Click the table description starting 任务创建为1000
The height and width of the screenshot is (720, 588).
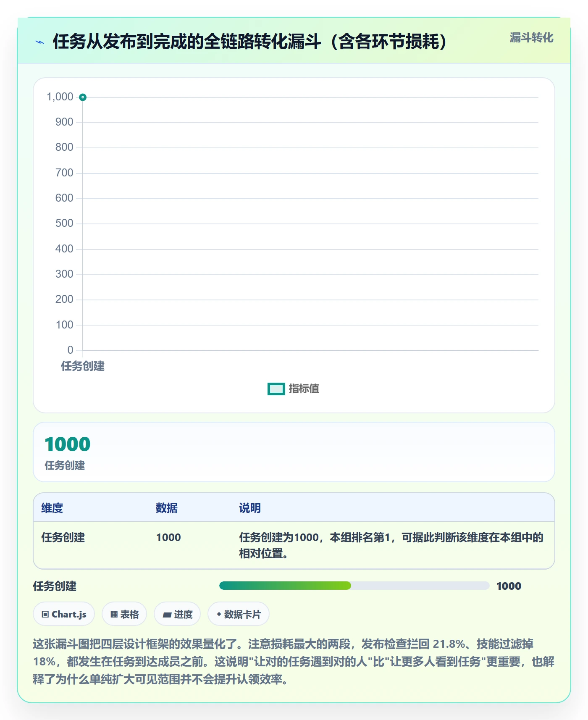click(x=391, y=545)
